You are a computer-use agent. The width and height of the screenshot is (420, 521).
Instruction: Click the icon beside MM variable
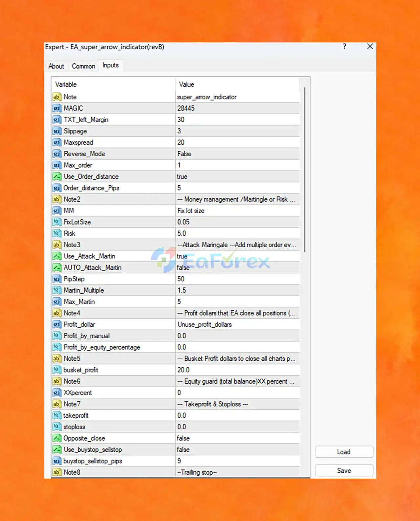point(57,211)
